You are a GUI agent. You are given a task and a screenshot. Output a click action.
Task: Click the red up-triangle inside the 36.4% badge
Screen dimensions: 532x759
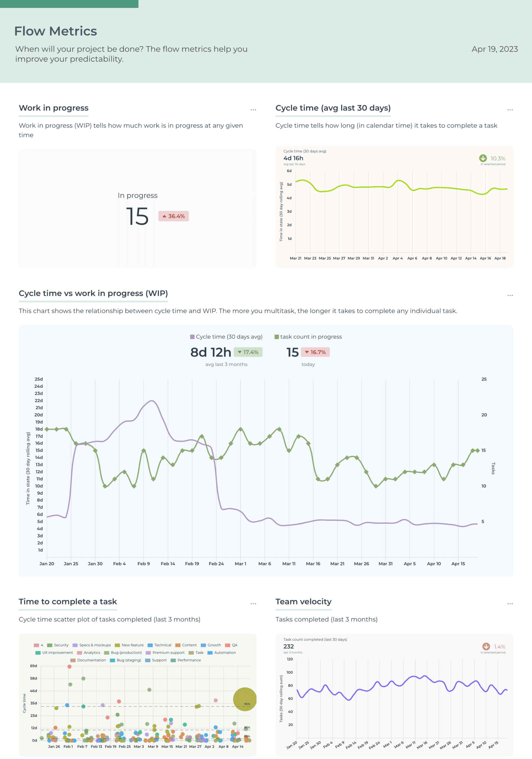[164, 216]
